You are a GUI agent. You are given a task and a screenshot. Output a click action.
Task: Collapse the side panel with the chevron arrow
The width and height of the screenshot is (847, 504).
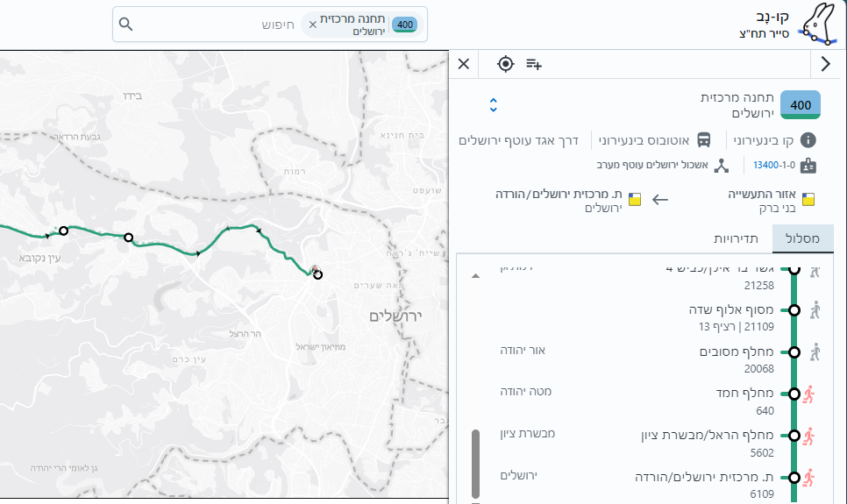point(825,63)
